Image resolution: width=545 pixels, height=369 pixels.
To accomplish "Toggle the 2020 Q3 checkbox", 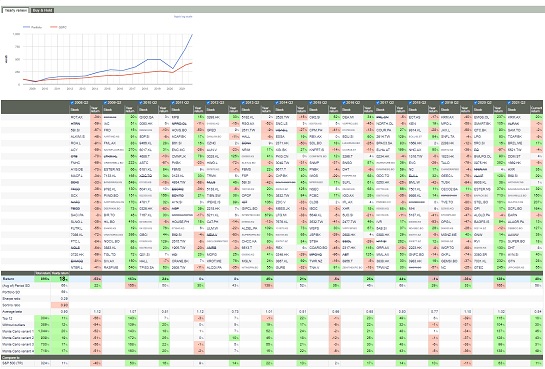I will coord(477,103).
